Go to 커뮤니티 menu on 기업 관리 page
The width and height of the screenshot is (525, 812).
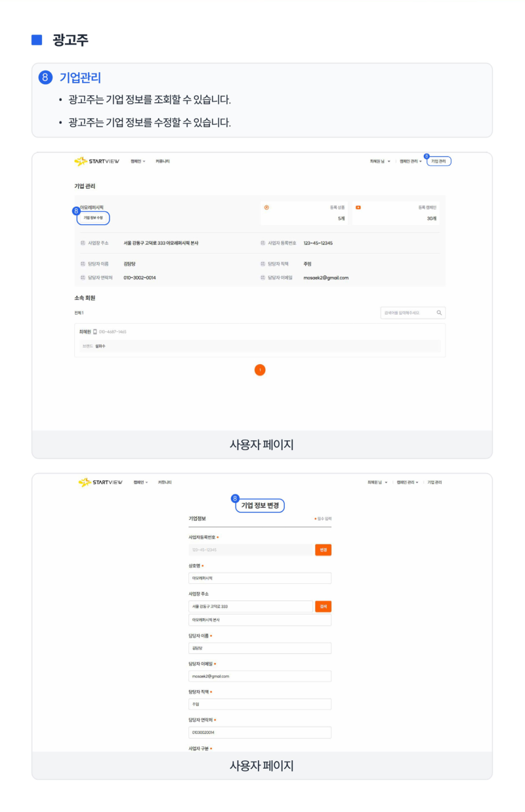[163, 161]
